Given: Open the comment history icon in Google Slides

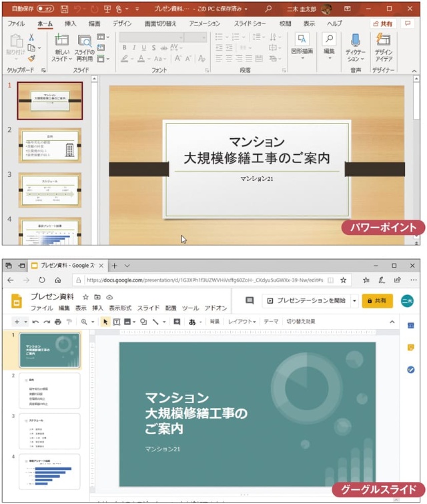Looking at the screenshot, I should 250,301.
